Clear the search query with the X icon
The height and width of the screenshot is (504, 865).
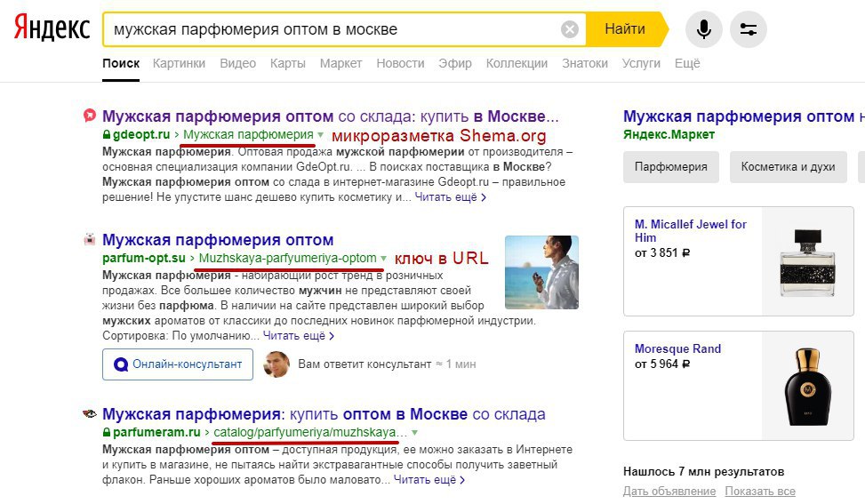(x=569, y=29)
